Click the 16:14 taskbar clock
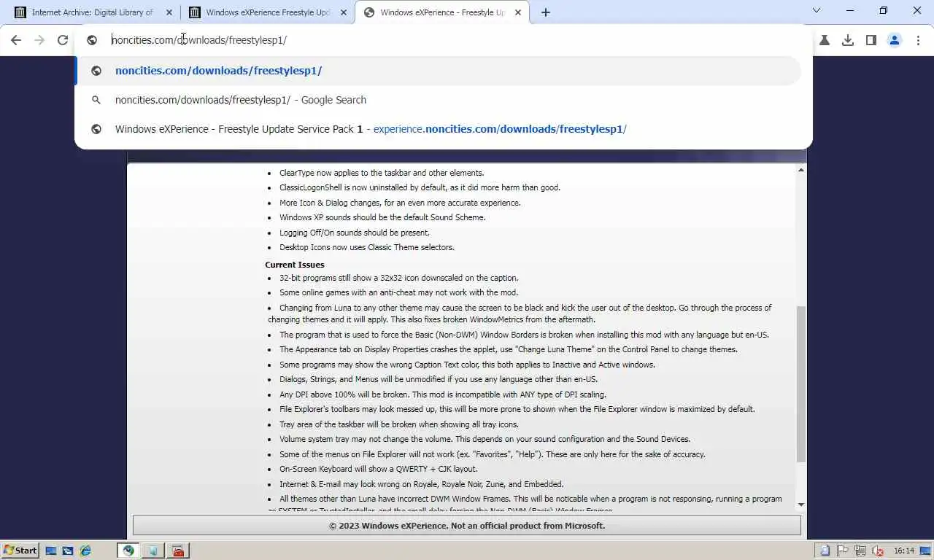 tap(904, 551)
